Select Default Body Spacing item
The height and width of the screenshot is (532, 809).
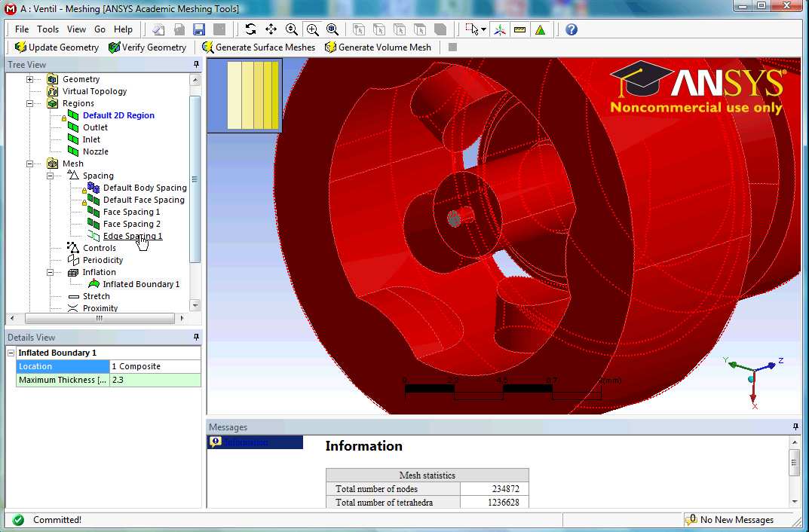[145, 188]
